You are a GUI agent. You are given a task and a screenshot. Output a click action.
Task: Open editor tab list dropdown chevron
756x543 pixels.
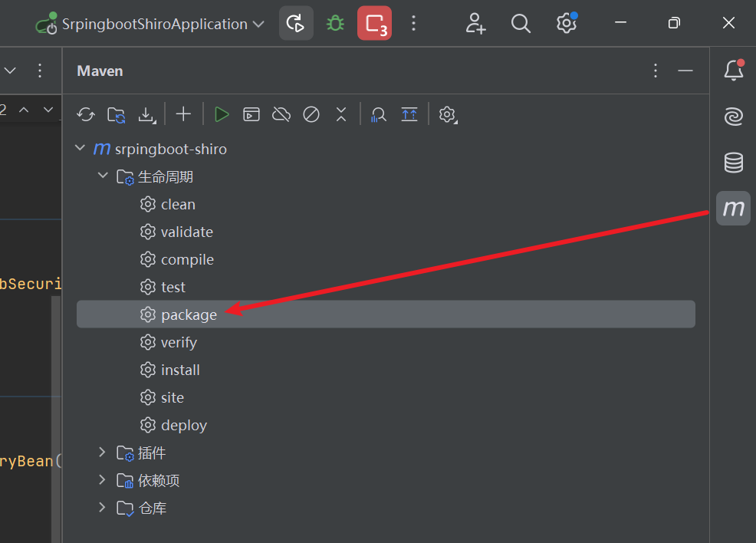coord(10,71)
